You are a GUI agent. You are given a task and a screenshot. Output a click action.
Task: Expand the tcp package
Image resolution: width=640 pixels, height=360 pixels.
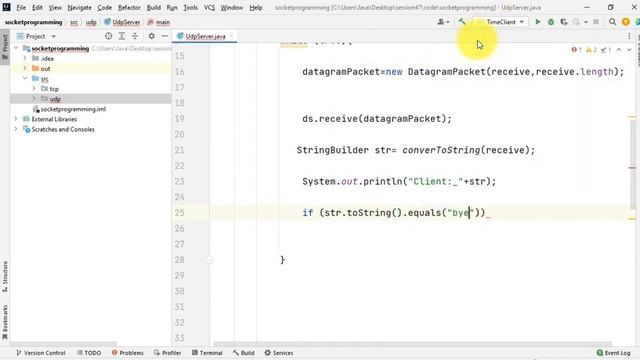click(34, 89)
